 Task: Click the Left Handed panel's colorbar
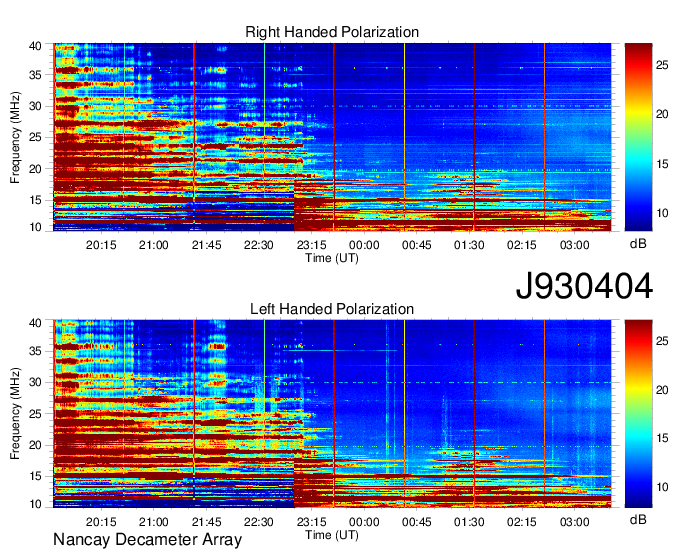[638, 414]
